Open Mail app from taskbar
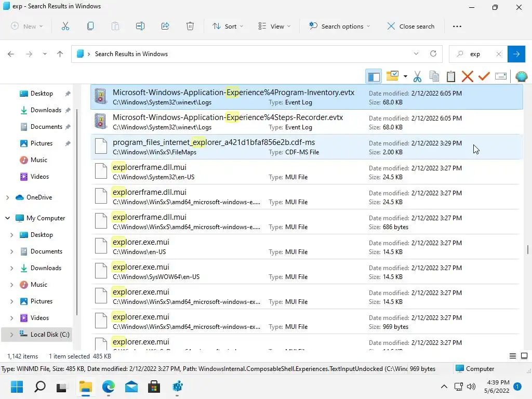Viewport: 532px width, 399px height. tap(131, 387)
